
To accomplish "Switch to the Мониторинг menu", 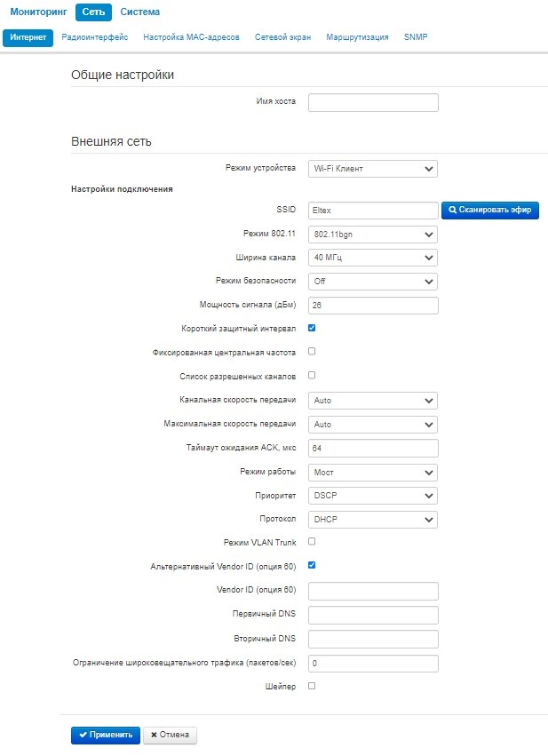I will 38,12.
